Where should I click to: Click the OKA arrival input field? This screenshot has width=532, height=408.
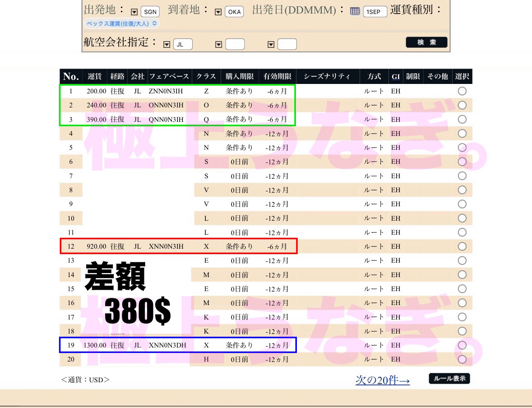[x=234, y=12]
